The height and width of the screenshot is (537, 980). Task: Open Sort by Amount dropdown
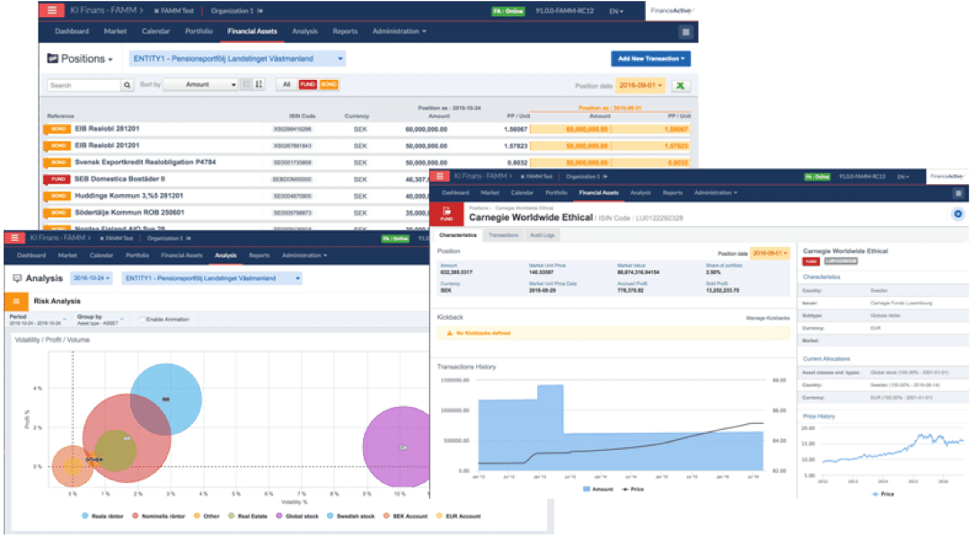(201, 84)
